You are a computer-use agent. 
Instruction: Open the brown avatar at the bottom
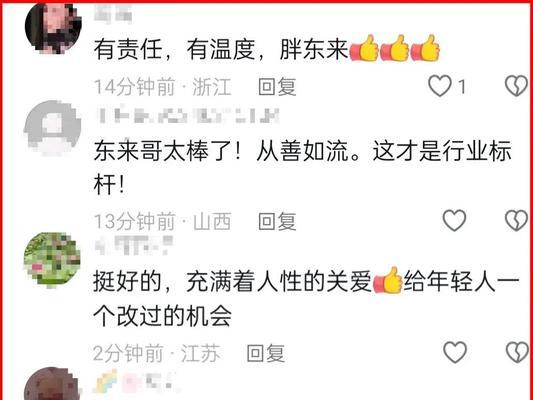point(52,384)
